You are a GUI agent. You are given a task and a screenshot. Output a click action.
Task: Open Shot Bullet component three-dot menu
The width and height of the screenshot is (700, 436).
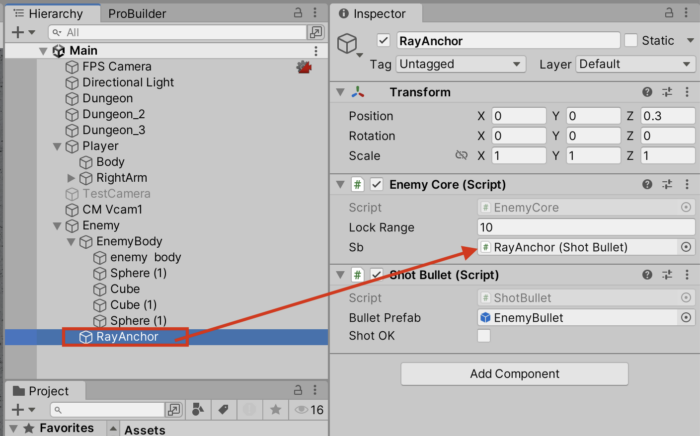coord(686,275)
